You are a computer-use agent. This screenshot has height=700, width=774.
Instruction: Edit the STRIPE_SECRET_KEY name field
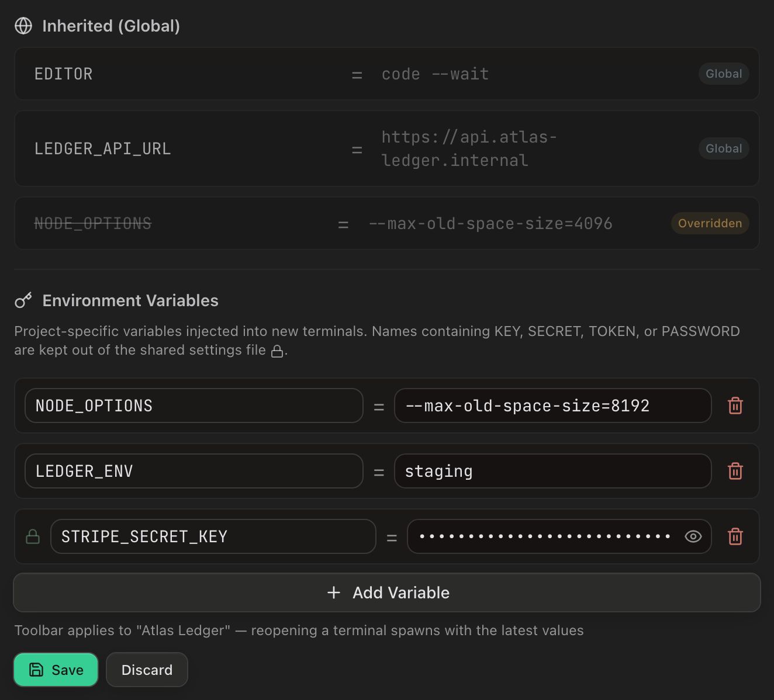pos(213,536)
